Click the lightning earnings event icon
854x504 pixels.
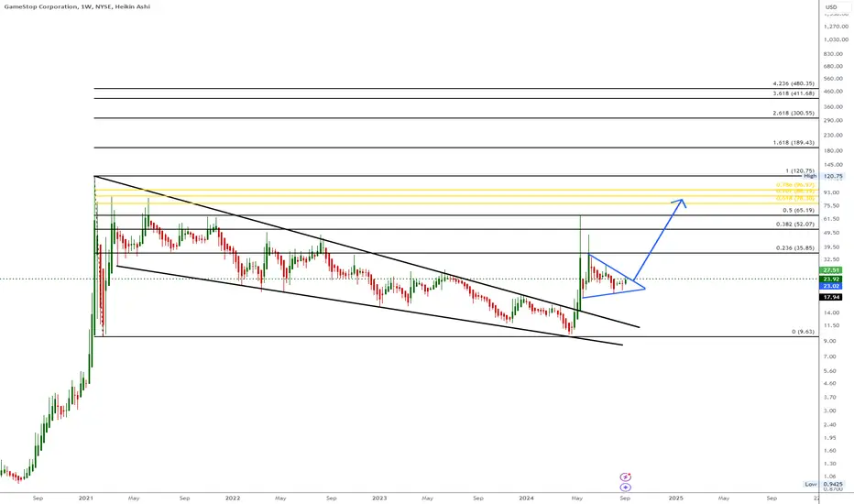[x=625, y=477]
